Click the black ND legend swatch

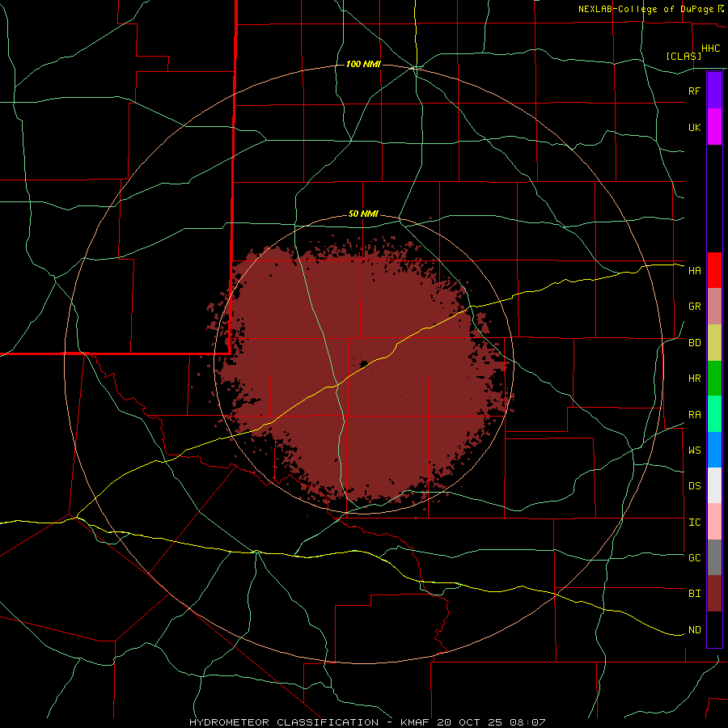(x=714, y=629)
